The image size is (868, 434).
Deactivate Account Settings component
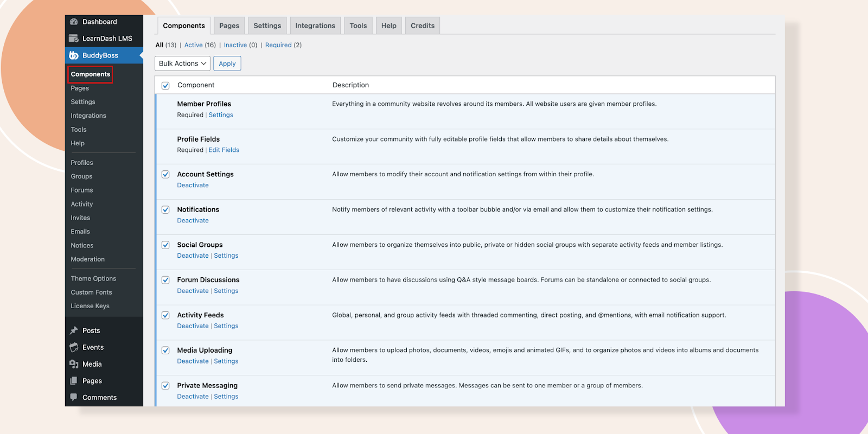point(193,186)
